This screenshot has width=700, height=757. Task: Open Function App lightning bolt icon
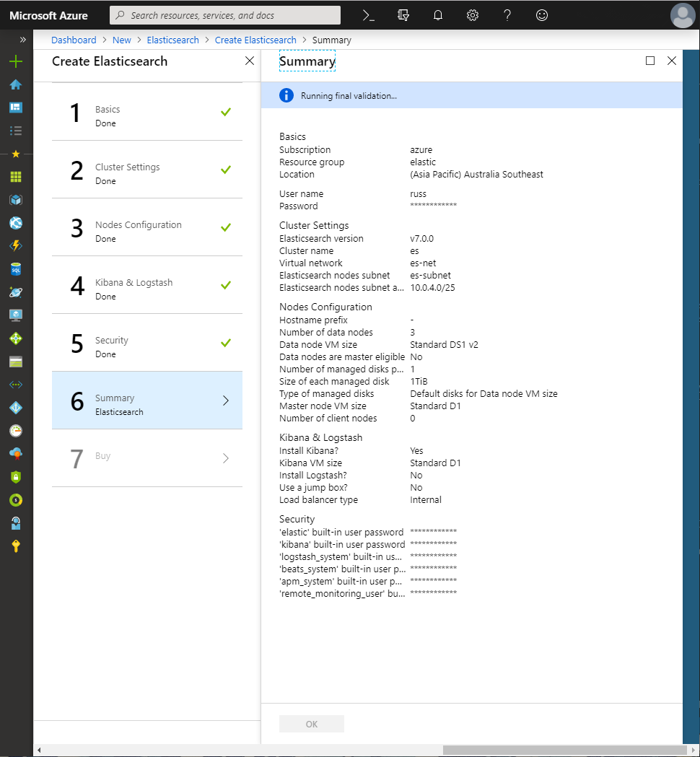(16, 246)
